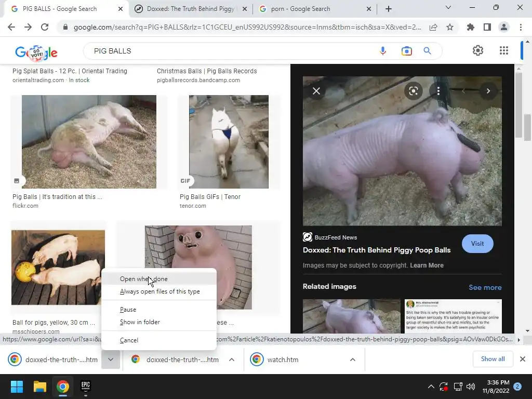532x399 pixels.
Task: Open the 'Learn More' copyright link
Action: tap(427, 265)
